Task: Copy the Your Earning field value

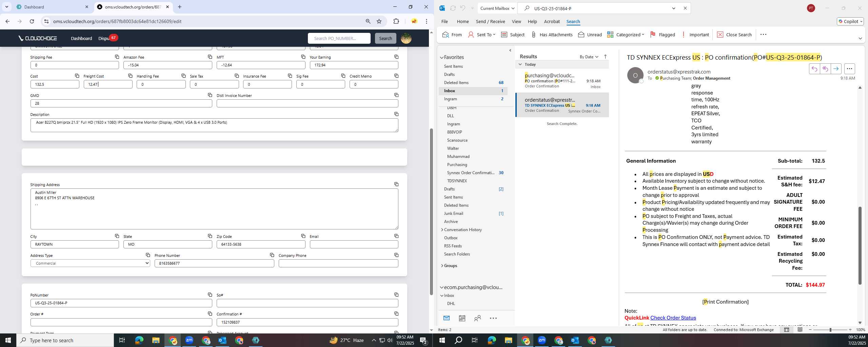Action: coord(396,57)
